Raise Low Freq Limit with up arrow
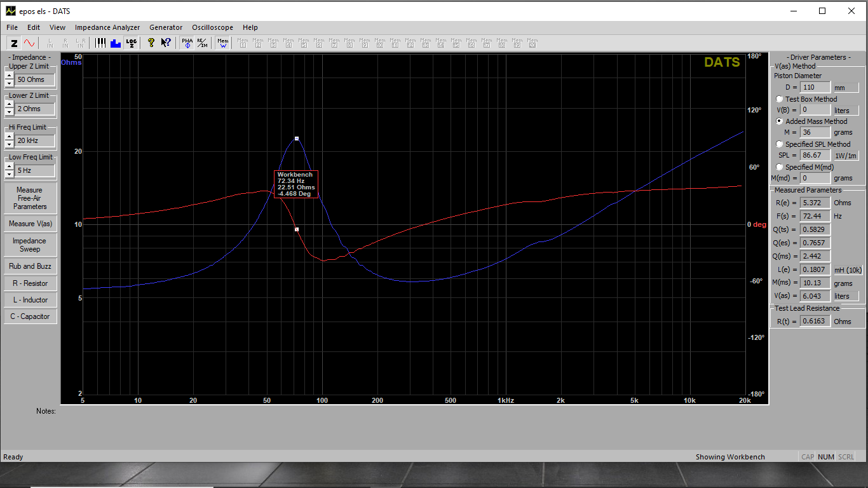The height and width of the screenshot is (488, 868). coord(9,166)
